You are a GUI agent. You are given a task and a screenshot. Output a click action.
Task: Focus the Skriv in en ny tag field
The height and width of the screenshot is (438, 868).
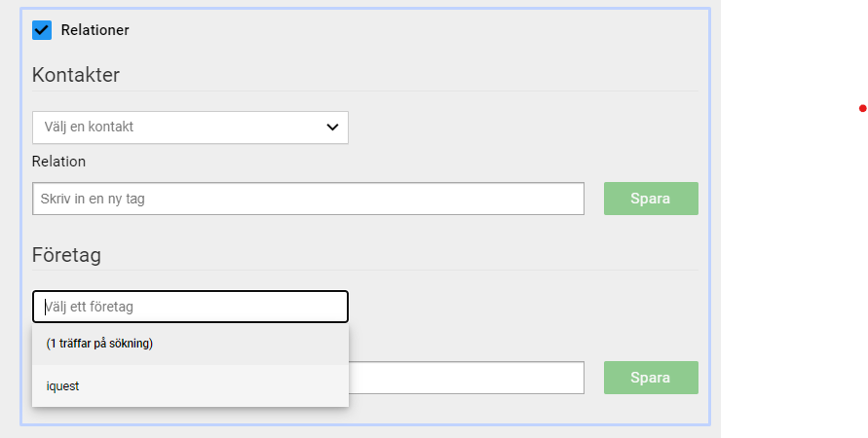[308, 199]
